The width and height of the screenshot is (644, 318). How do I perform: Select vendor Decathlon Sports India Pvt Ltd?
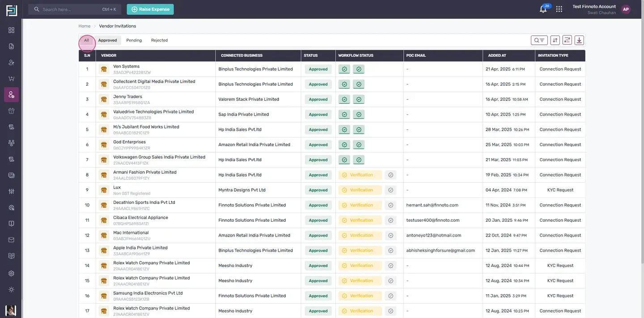144,202
